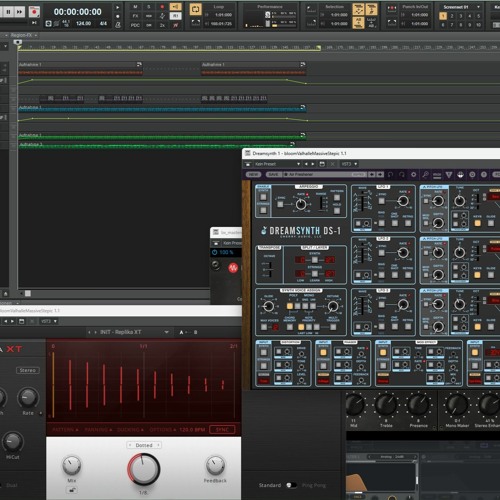This screenshot has width=500, height=500.
Task: Go to next preset in Dreamsynth window header
Action: tap(313, 164)
